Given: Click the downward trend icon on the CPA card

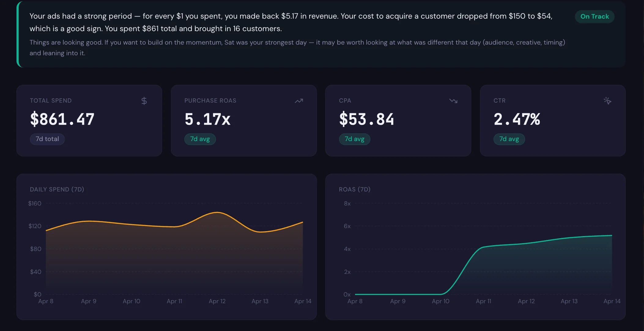Looking at the screenshot, I should (453, 100).
